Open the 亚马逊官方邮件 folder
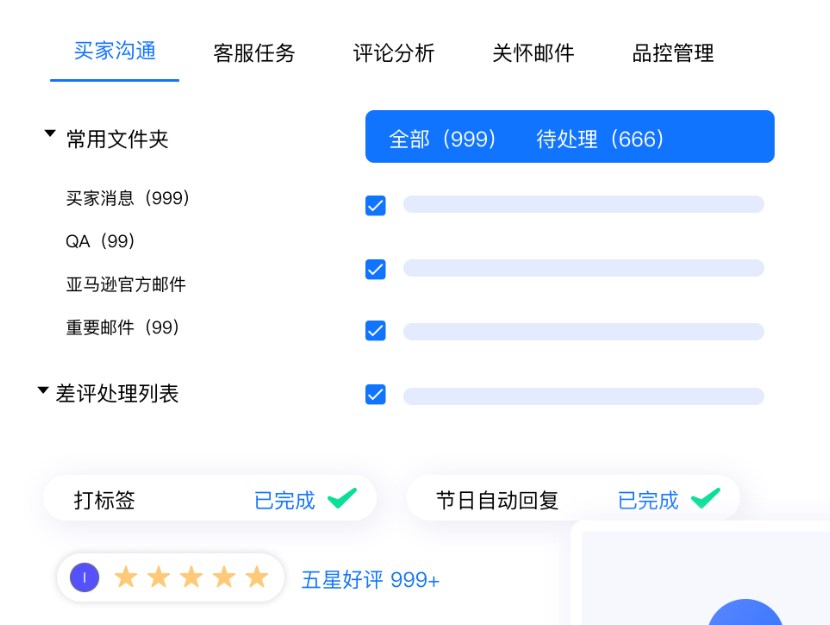Screen dimensions: 830x625 coord(126,285)
